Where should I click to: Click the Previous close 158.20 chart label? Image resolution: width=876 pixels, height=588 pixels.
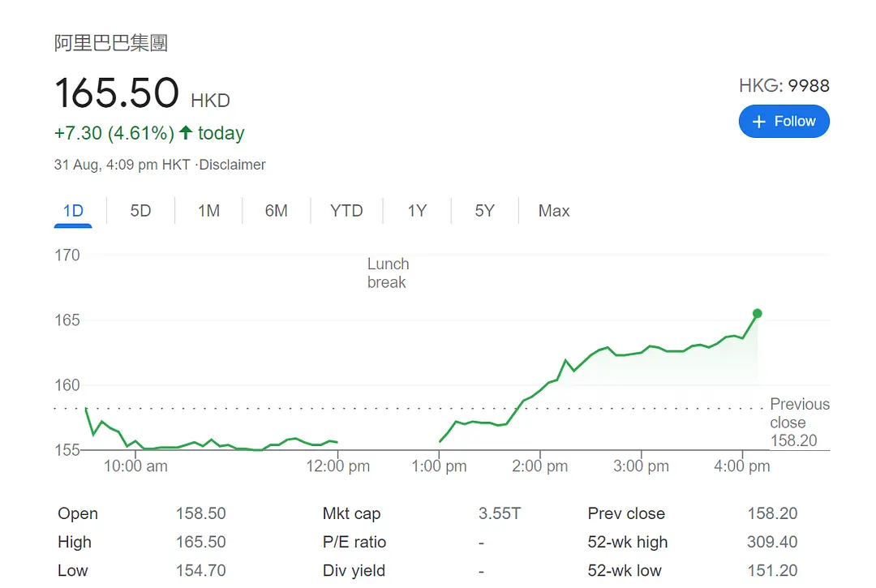tap(798, 423)
